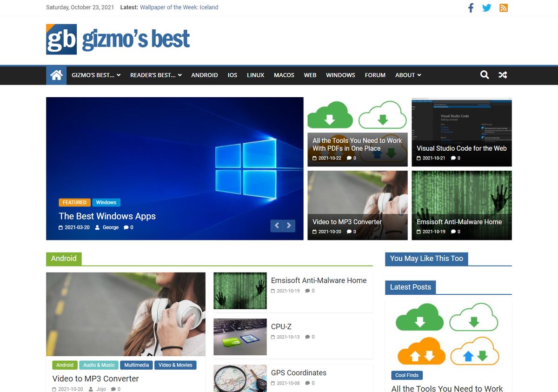Click the Emsisoft Anti-Malware Home thumbnail
558x392 pixels.
240,290
